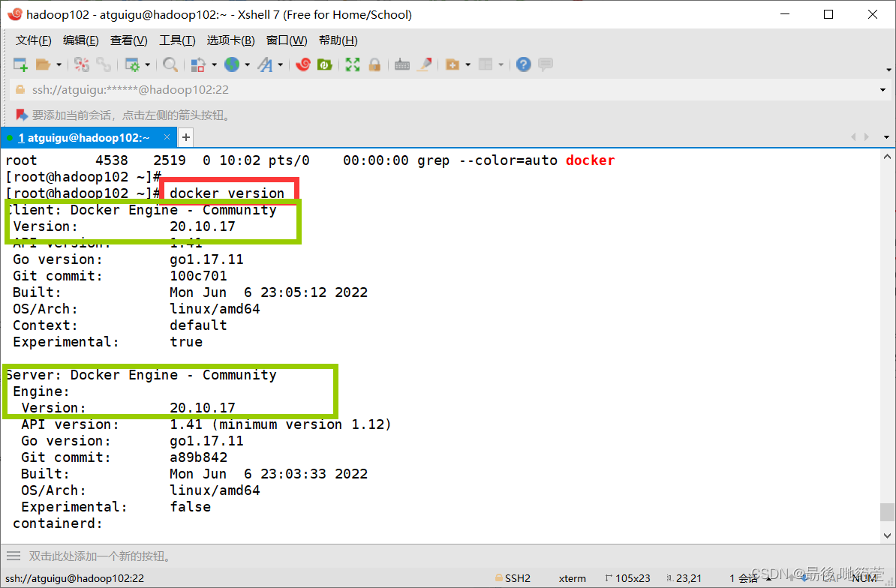The image size is (896, 588).
Task: Click the terminal scrollbar down arrow
Action: tap(887, 535)
